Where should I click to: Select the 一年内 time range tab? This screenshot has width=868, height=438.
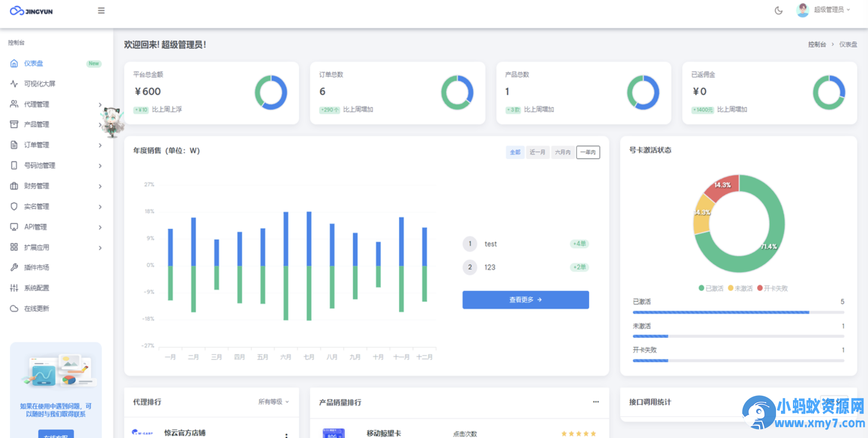click(588, 152)
